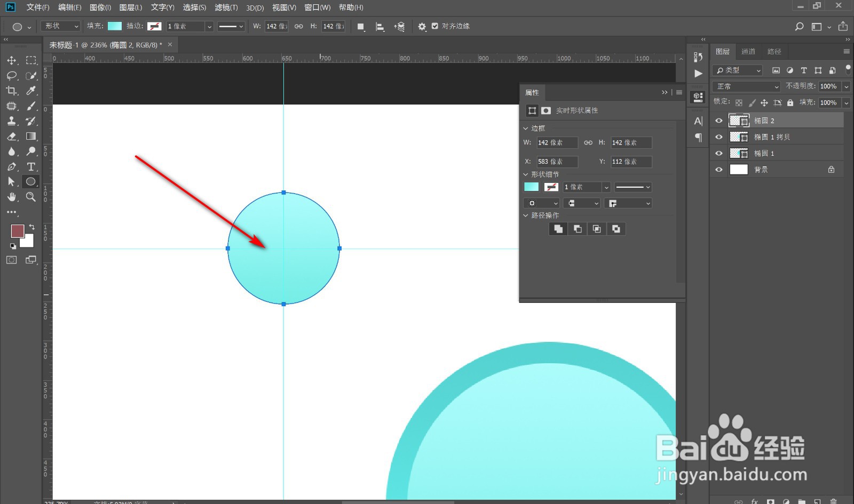The height and width of the screenshot is (504, 854).
Task: Select the Lasso tool
Action: coord(12,76)
